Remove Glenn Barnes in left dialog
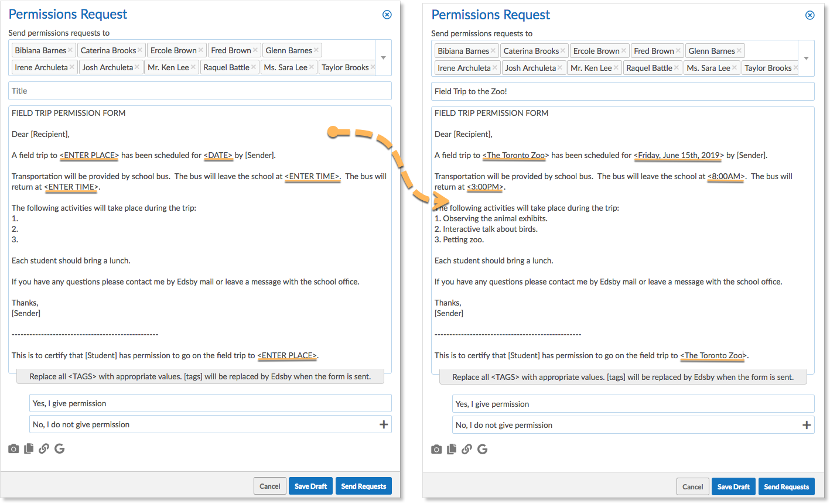Screen dimensions: 830x504 (x=316, y=50)
